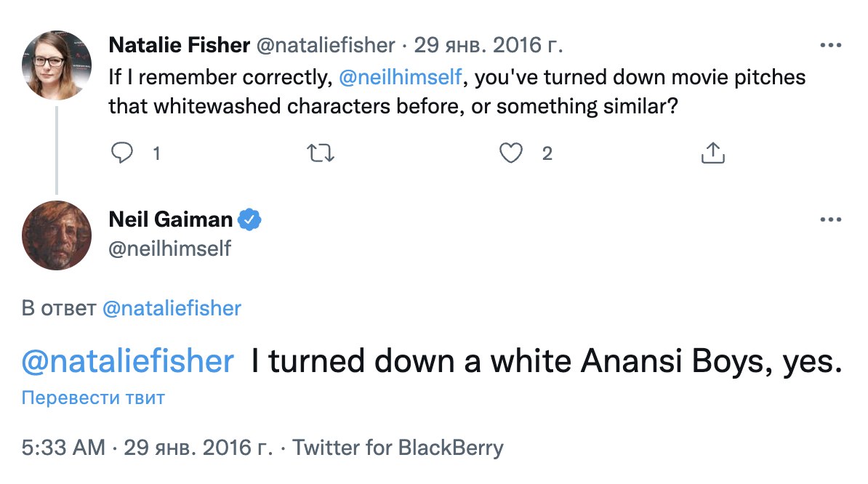Screen dimensions: 868x484
Task: Click the '29 янв. 2016 г.' date on Natalie's tweet
Action: coord(489,46)
